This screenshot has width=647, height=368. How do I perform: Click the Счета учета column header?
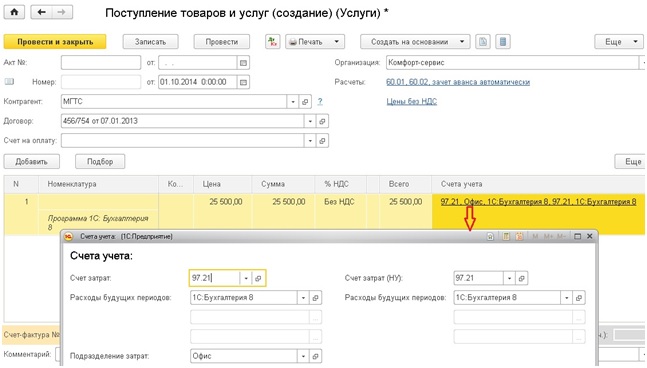(x=538, y=184)
